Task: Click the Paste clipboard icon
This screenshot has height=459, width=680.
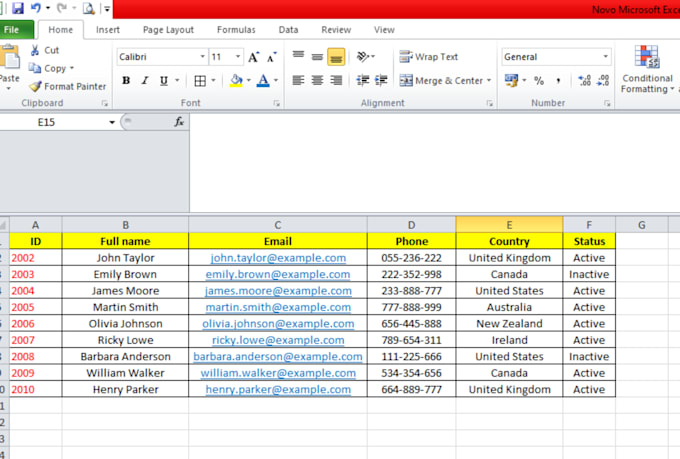Action: [10, 56]
